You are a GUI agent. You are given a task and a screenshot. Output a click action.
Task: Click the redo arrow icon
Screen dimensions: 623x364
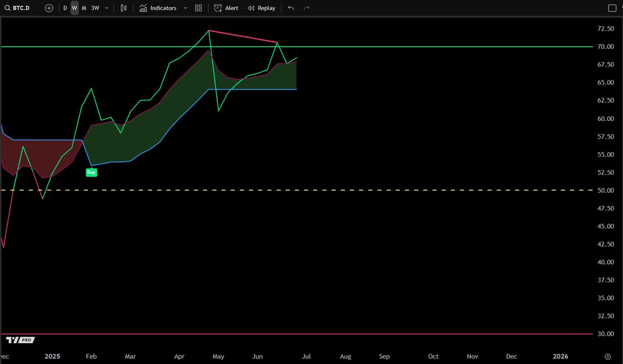[x=306, y=8]
